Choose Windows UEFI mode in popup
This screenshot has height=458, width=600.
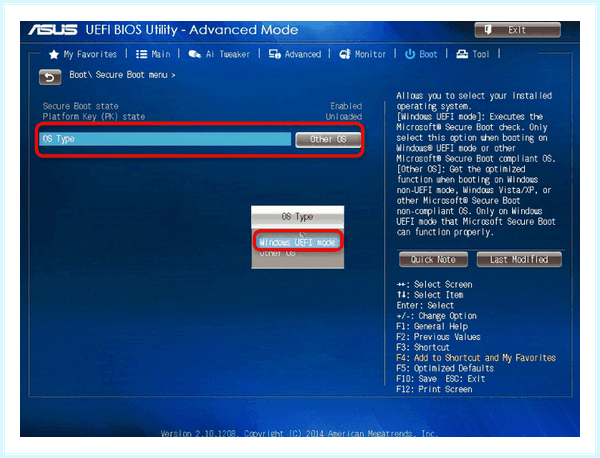[297, 242]
